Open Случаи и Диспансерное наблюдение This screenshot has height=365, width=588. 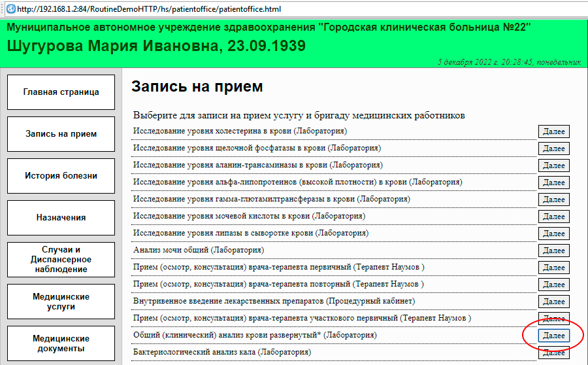point(61,260)
